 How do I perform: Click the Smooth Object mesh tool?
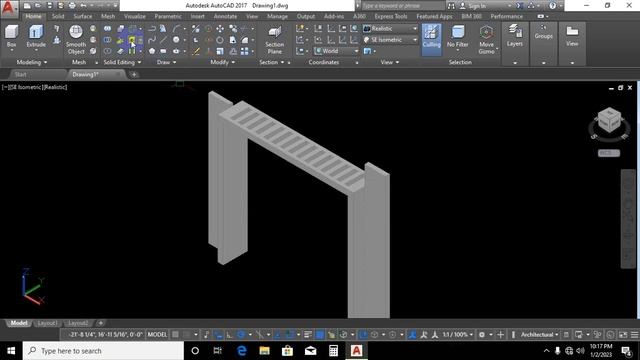(76, 40)
